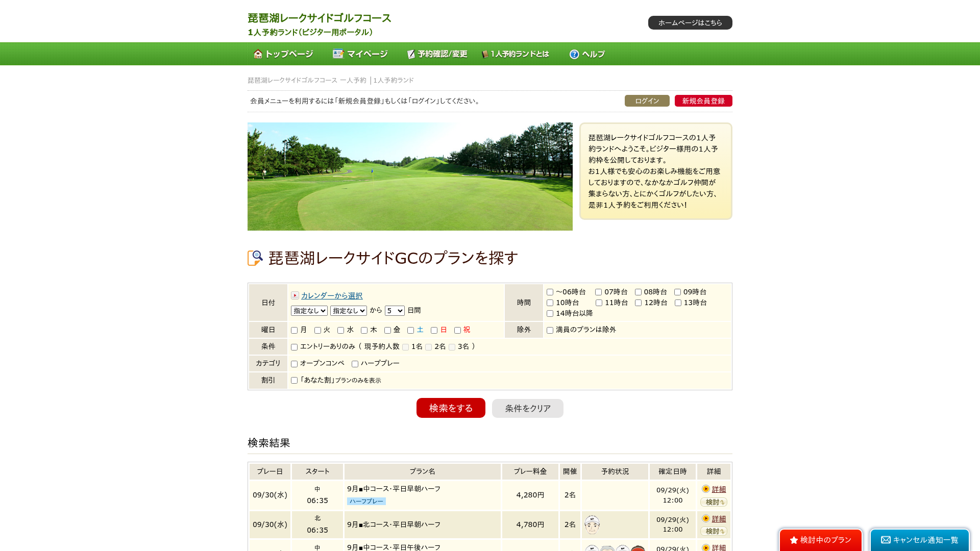
Task: Click the red 検索をする button
Action: 451,408
